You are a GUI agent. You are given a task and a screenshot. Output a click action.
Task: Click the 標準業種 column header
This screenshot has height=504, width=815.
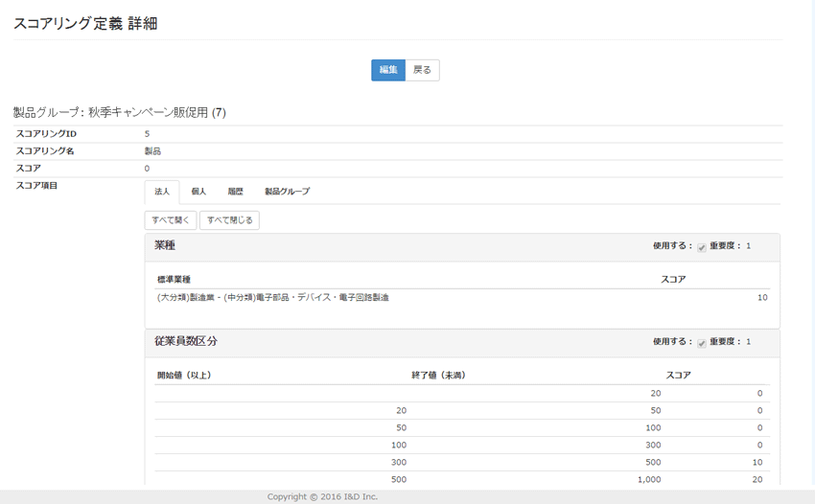click(x=174, y=280)
